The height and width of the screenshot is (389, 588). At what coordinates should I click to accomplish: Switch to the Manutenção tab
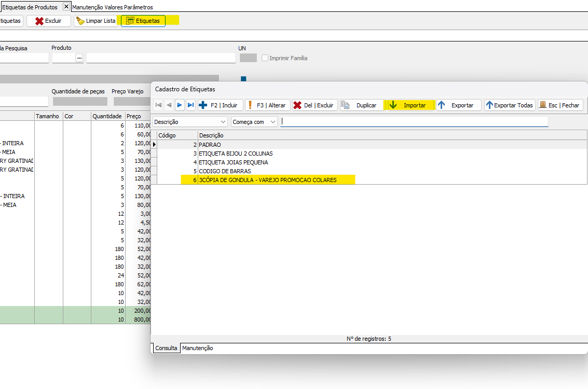point(197,348)
